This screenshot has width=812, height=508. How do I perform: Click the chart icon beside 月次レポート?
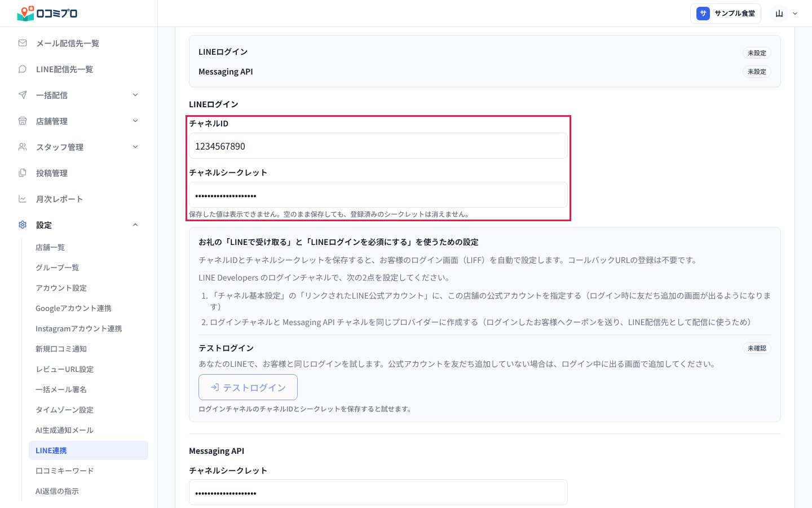coord(23,199)
